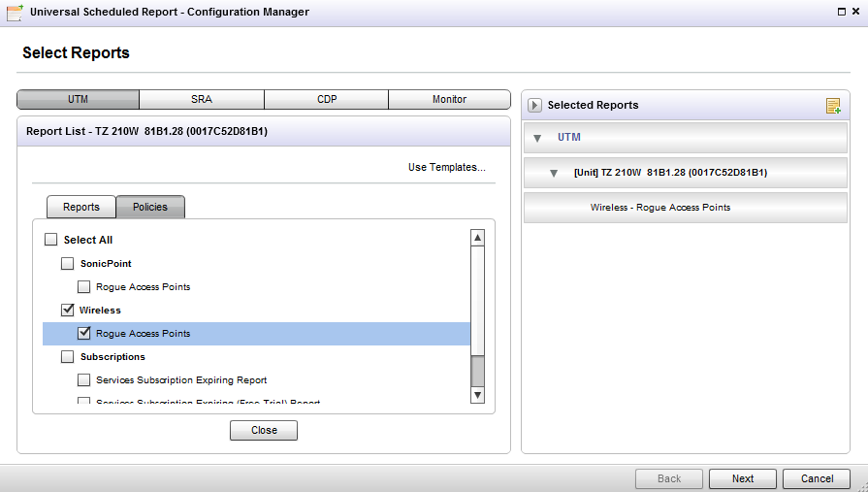Click the Services Subscription Expiring Report label
The height and width of the screenshot is (492, 868).
tap(181, 380)
